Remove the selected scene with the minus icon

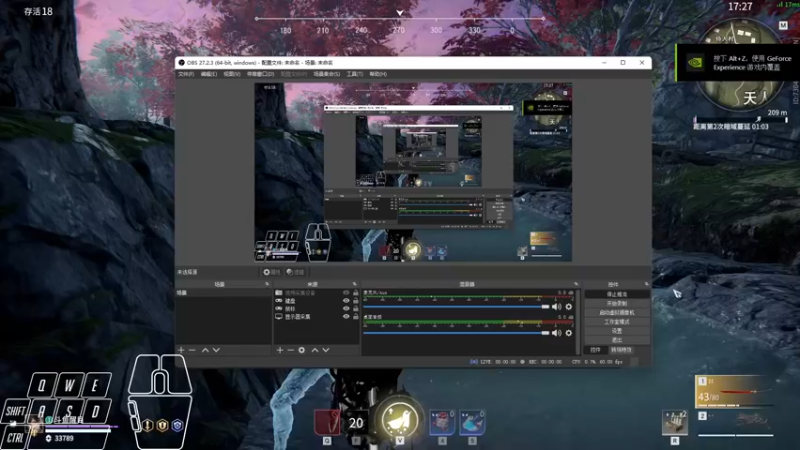[192, 350]
